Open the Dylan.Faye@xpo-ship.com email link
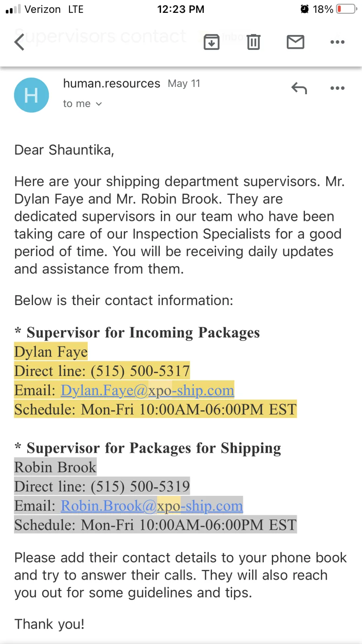 pyautogui.click(x=148, y=390)
